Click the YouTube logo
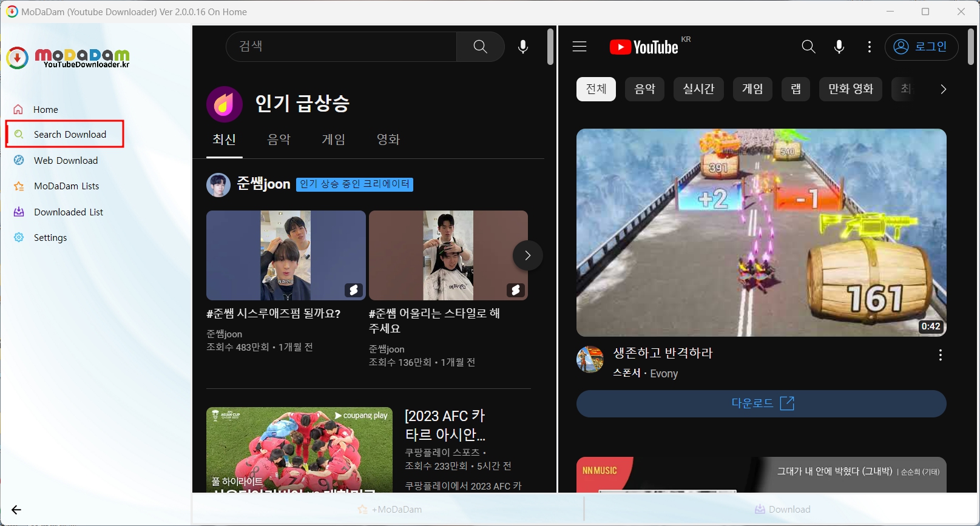Viewport: 980px width, 526px height. (x=644, y=47)
